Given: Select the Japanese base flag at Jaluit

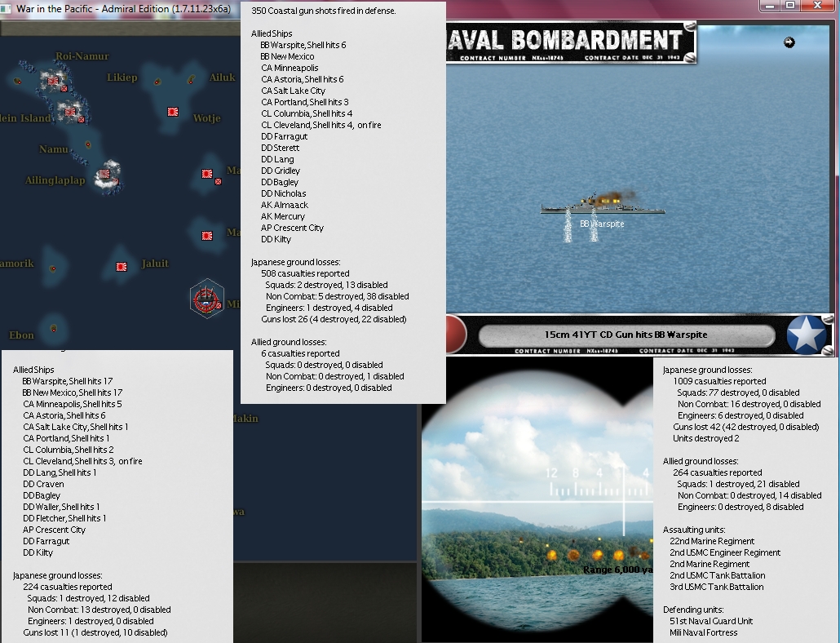Looking at the screenshot, I should tap(122, 266).
